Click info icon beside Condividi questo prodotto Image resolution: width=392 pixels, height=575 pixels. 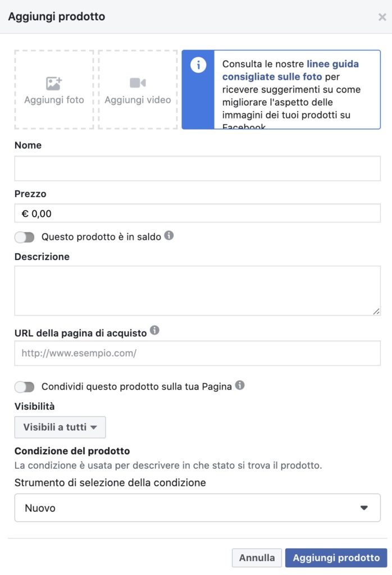coord(240,385)
